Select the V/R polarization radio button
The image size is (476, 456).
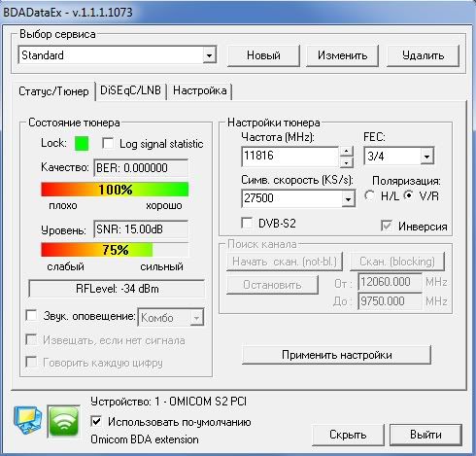pyautogui.click(x=409, y=195)
